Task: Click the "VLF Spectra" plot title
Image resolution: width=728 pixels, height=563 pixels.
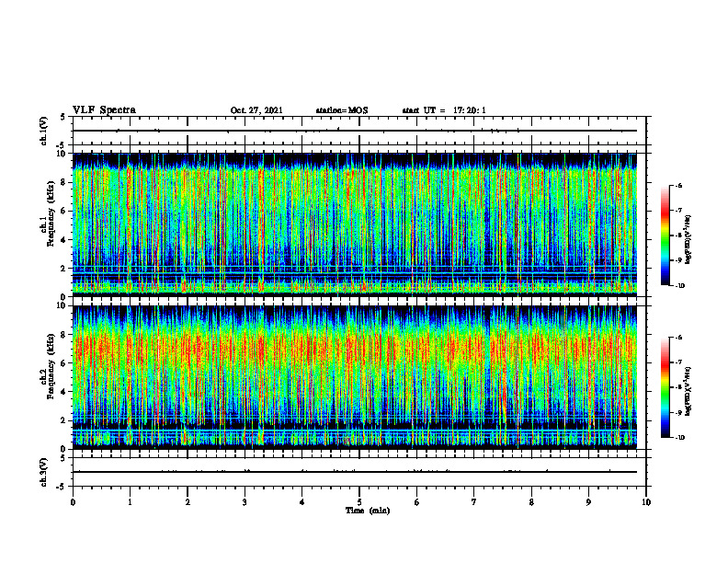Action: point(104,110)
